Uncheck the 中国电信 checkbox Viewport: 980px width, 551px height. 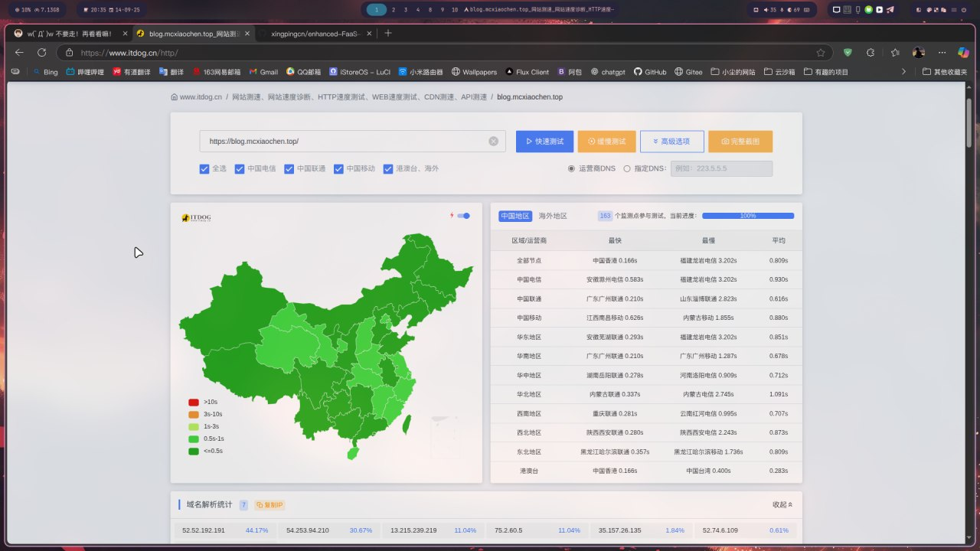coord(240,168)
